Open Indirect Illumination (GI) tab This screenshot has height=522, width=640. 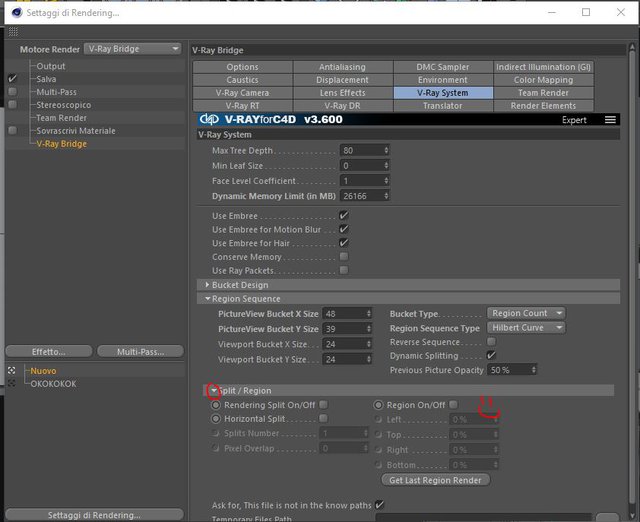543,67
